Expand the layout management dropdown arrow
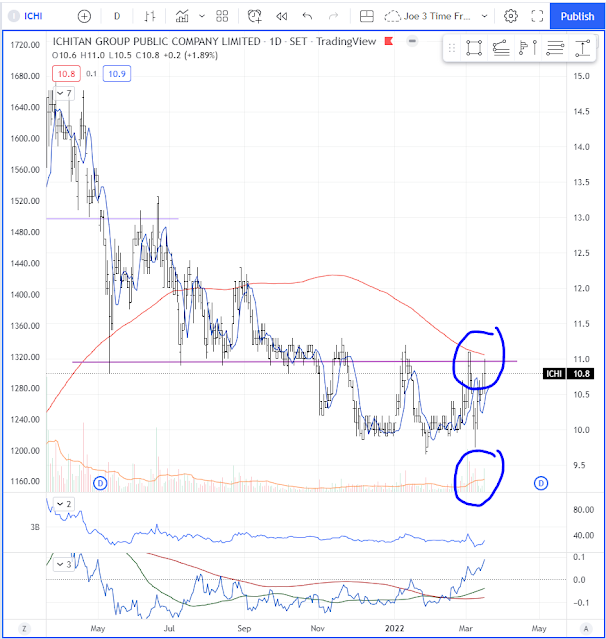Screen dimensions: 606x639 (484, 16)
